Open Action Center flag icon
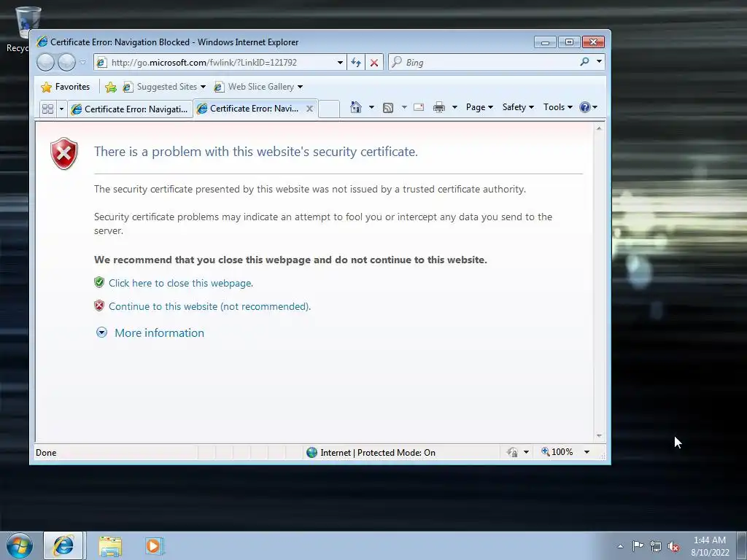 pos(638,546)
